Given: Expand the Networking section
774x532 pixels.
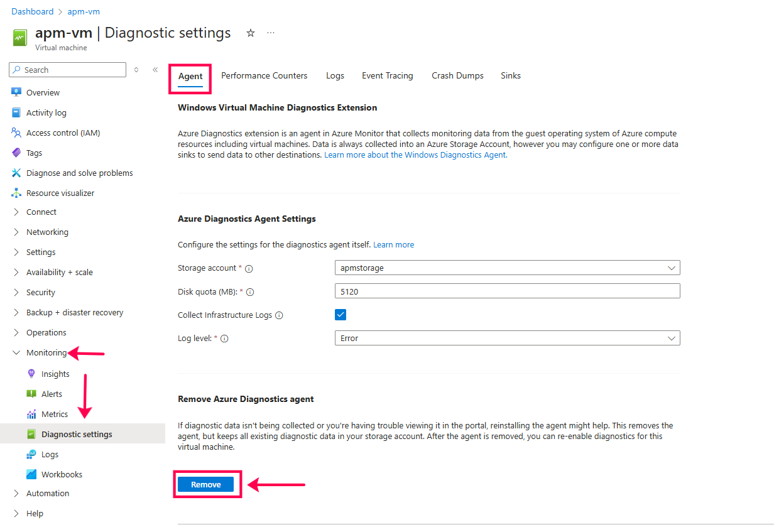Looking at the screenshot, I should point(47,232).
